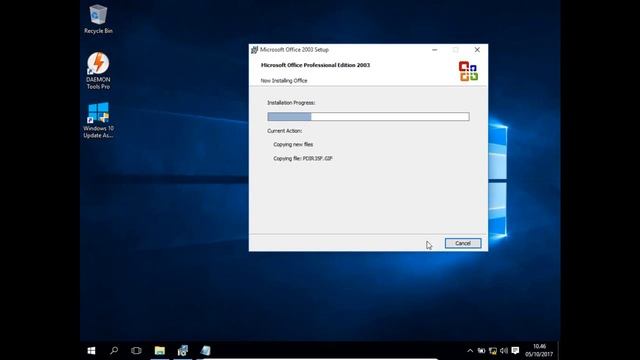This screenshot has height=360, width=640.
Task: Open network status tray icon
Action: 493,351
